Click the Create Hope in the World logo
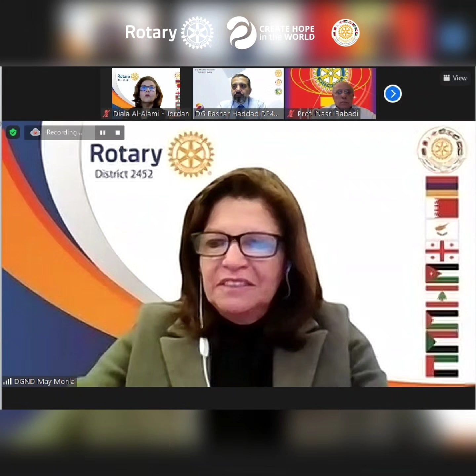 270,33
